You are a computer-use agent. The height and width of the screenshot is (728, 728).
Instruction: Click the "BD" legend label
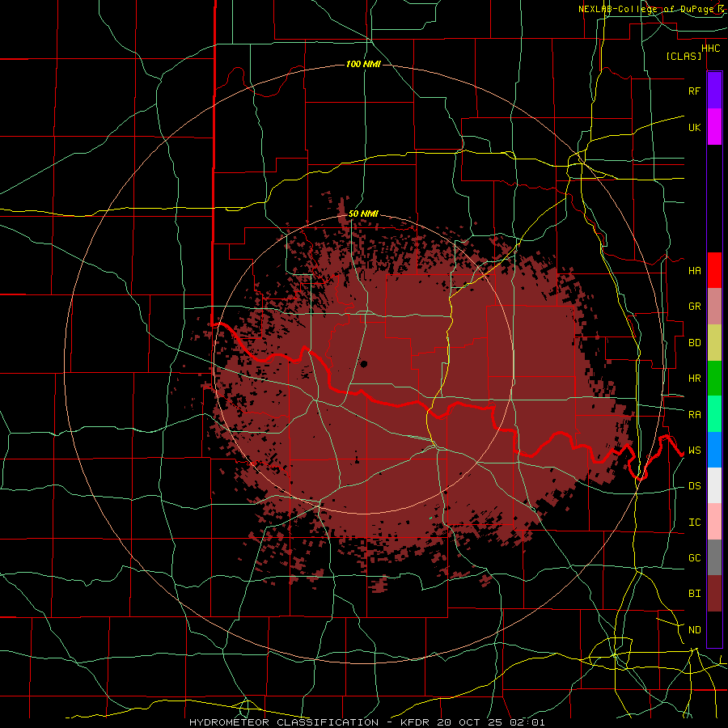(x=694, y=343)
